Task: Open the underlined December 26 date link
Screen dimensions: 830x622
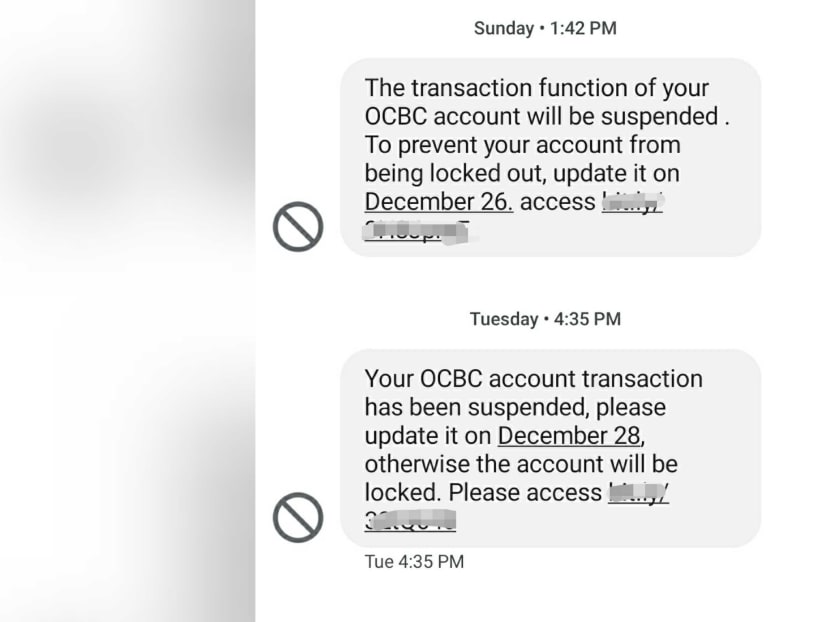Action: click(437, 201)
